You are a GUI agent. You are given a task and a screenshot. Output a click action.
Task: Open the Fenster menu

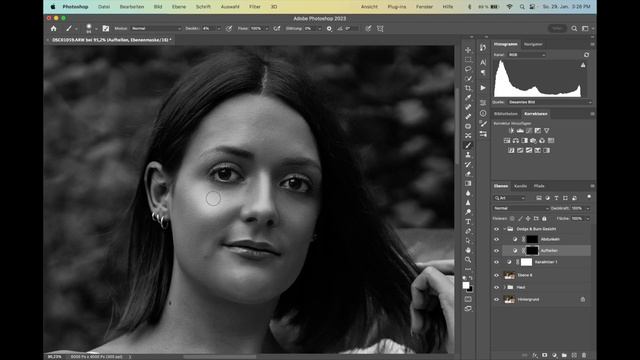(x=424, y=7)
